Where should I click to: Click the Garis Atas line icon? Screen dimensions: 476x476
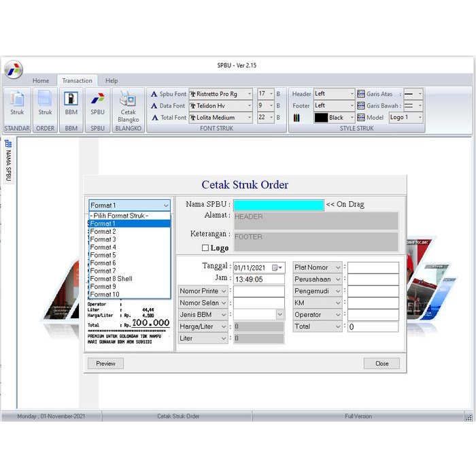pos(360,94)
